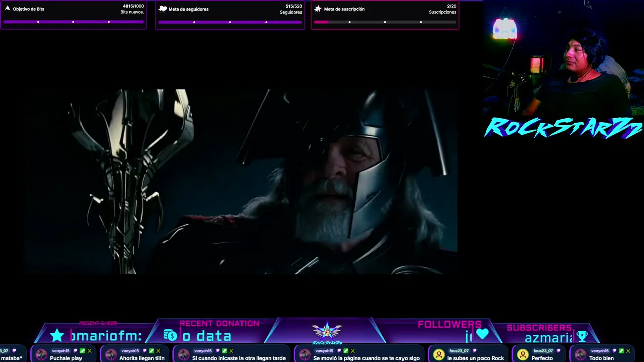Click the "Seguidores" text under 515/520

291,12
